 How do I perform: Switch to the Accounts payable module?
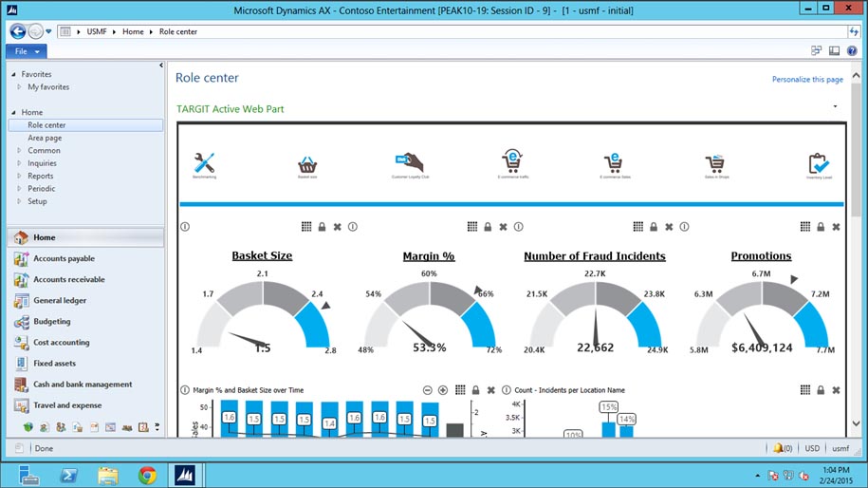64,258
